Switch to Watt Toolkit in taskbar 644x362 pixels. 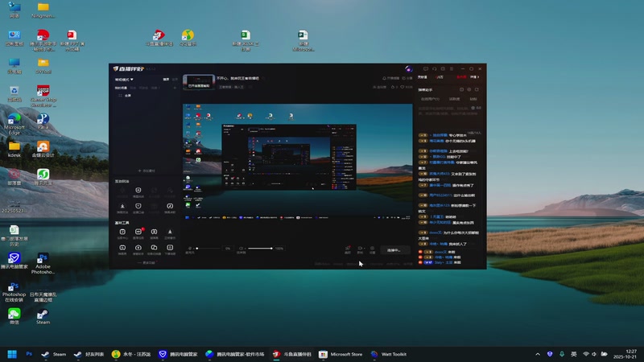pyautogui.click(x=389, y=354)
